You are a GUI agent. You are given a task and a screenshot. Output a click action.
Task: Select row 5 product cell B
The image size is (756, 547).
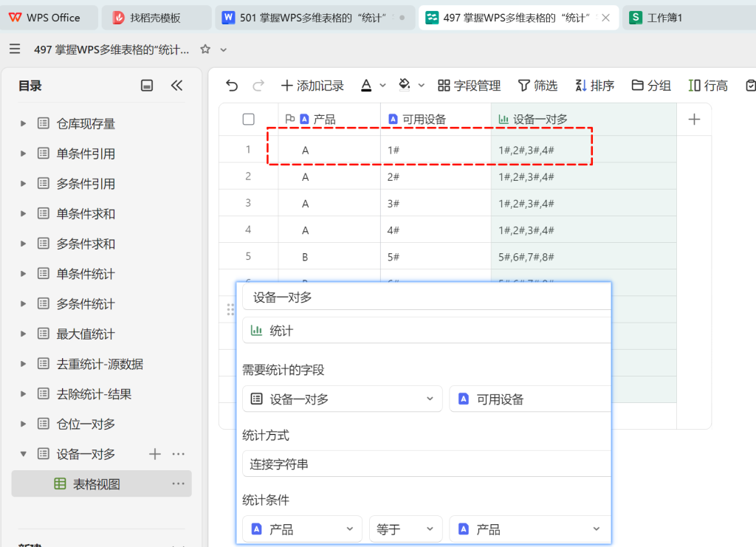[329, 256]
